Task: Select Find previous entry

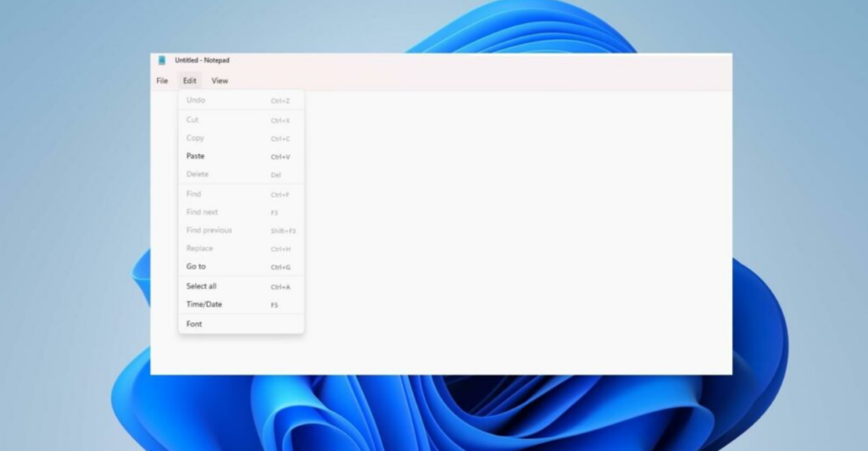Action: click(x=242, y=231)
